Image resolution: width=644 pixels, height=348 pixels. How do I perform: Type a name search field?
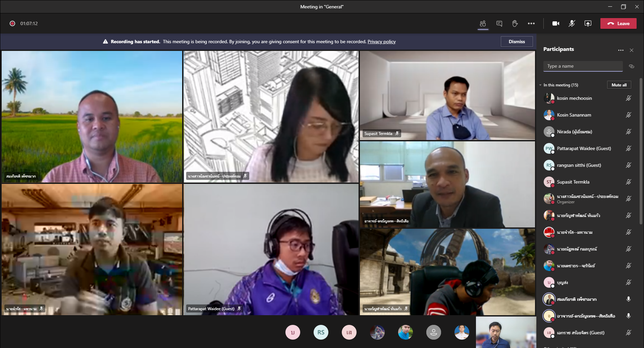click(583, 66)
